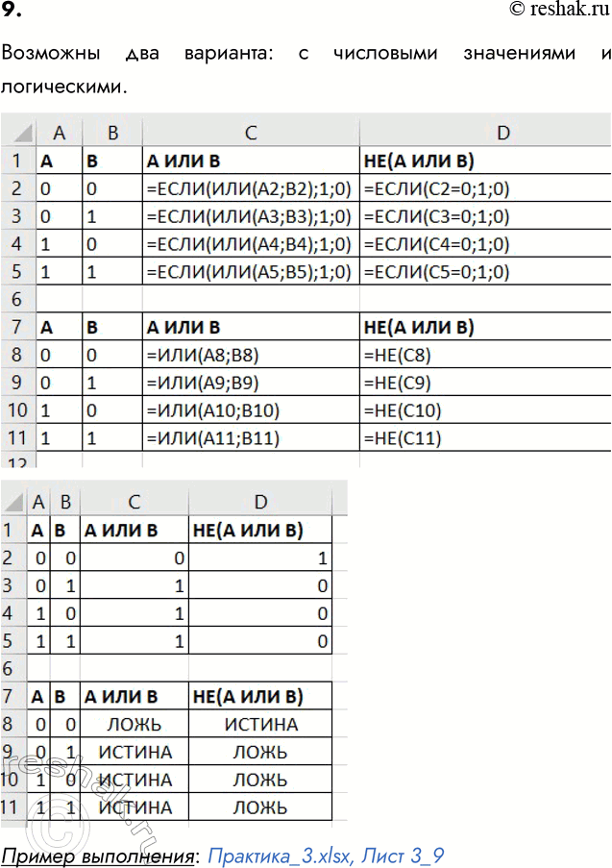Click the select-all corner of the results sheet
Screen dimensions: 612x868
(x=13, y=500)
